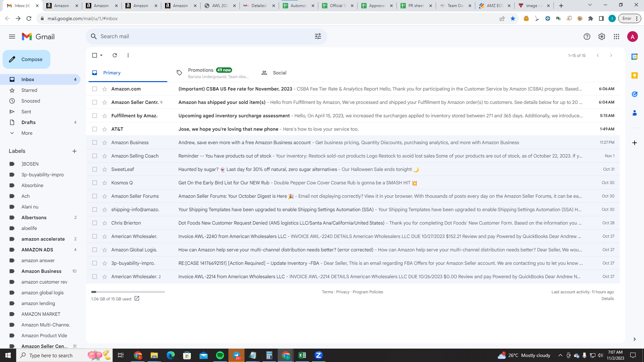This screenshot has height=362, width=644.
Task: Open the More options three-dot menu
Action: click(128, 55)
